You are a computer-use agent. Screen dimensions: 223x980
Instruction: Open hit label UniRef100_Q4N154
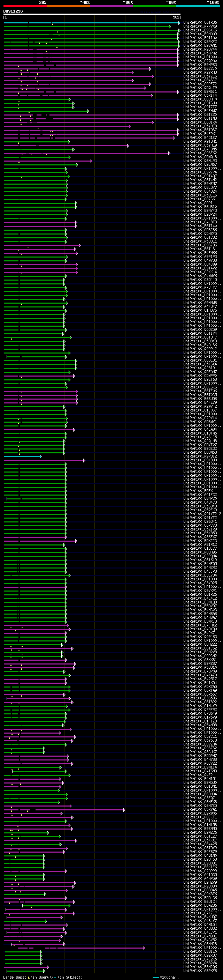(x=200, y=925)
